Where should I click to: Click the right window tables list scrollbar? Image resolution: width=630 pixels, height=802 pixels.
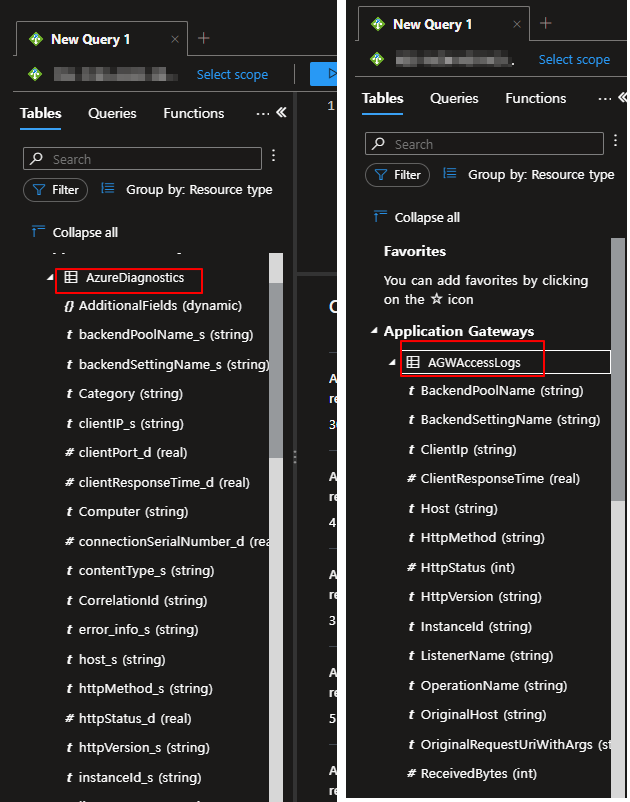618,371
